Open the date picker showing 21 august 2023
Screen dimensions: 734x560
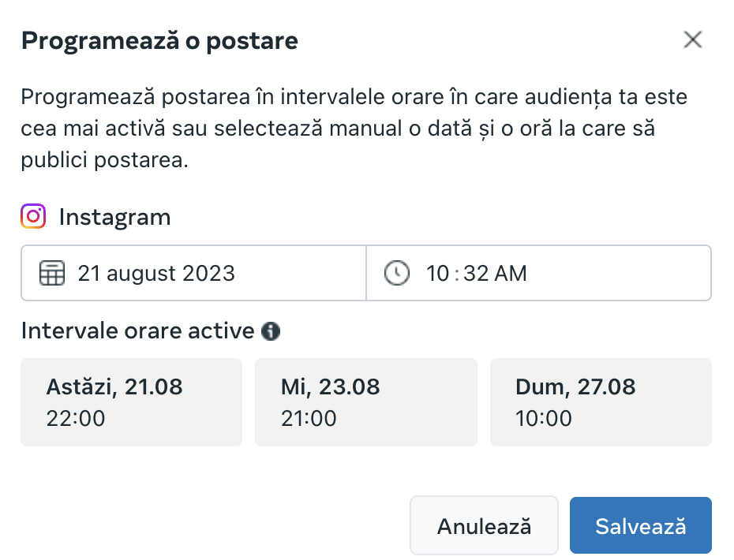(x=193, y=273)
